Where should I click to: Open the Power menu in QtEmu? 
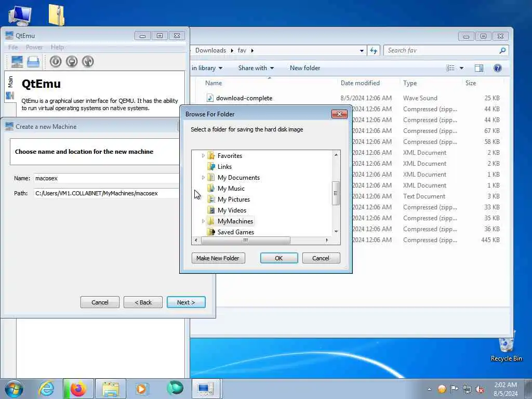[34, 47]
